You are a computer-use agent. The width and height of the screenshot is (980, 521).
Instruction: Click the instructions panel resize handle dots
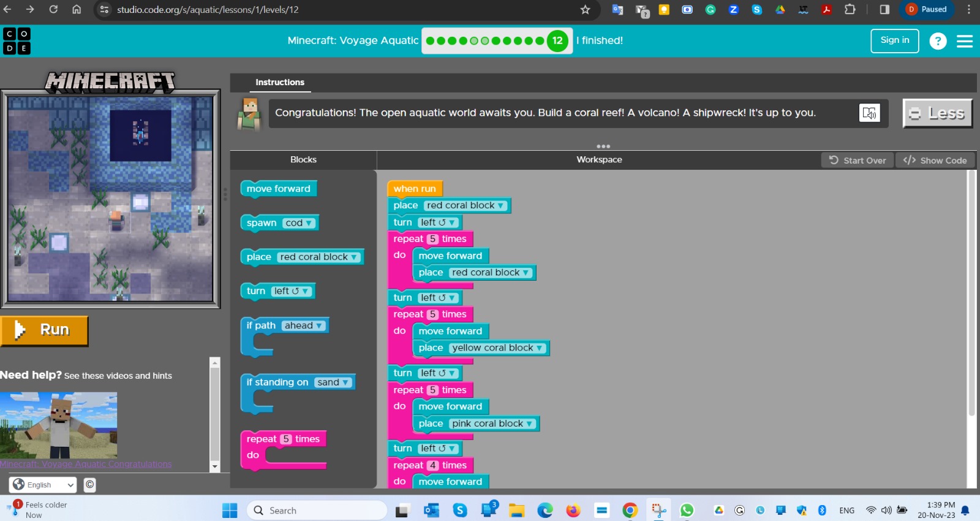pos(603,146)
